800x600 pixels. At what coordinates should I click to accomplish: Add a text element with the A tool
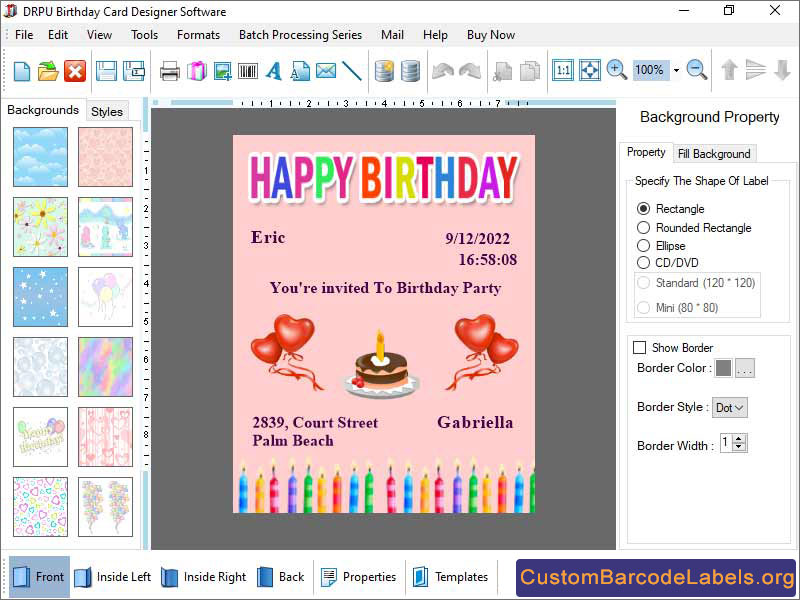coord(275,71)
